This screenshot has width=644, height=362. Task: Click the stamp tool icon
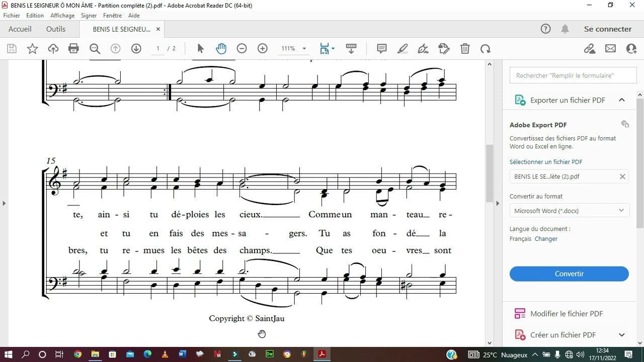click(x=444, y=49)
